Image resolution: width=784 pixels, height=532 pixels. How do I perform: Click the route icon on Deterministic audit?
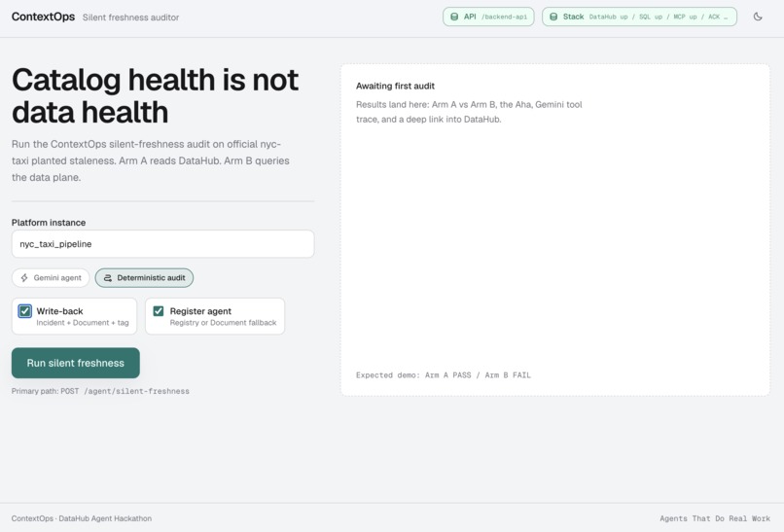108,277
